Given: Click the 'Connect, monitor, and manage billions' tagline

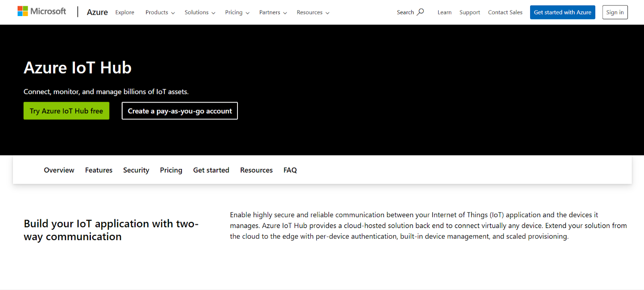Looking at the screenshot, I should point(106,92).
